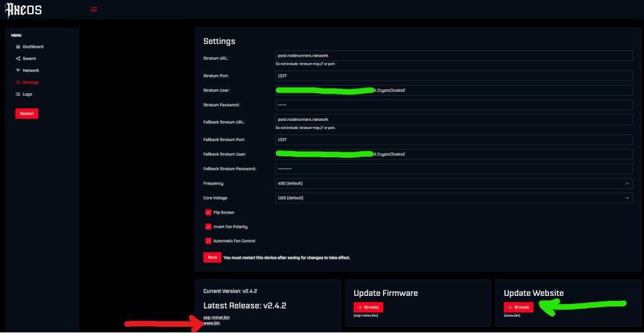Click the Save button
This screenshot has width=644, height=333.
[213, 257]
